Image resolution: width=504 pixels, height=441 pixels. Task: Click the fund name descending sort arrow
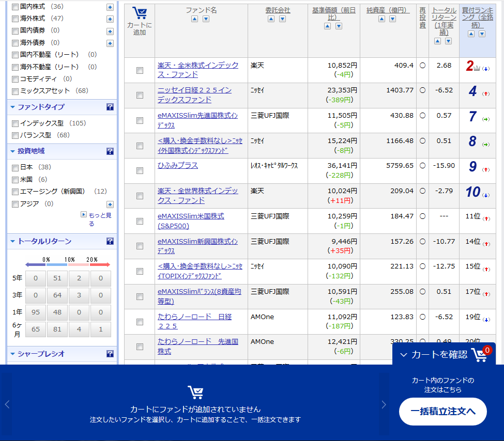[x=206, y=19]
